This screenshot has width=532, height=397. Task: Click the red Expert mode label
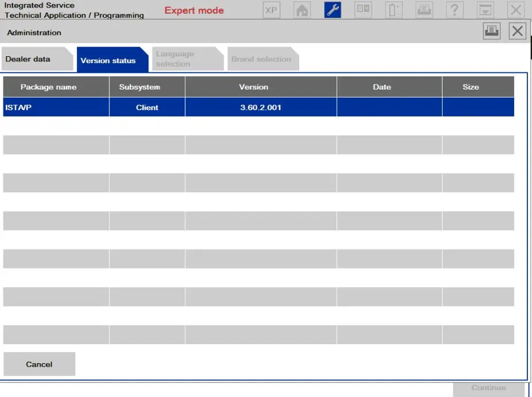tap(194, 10)
